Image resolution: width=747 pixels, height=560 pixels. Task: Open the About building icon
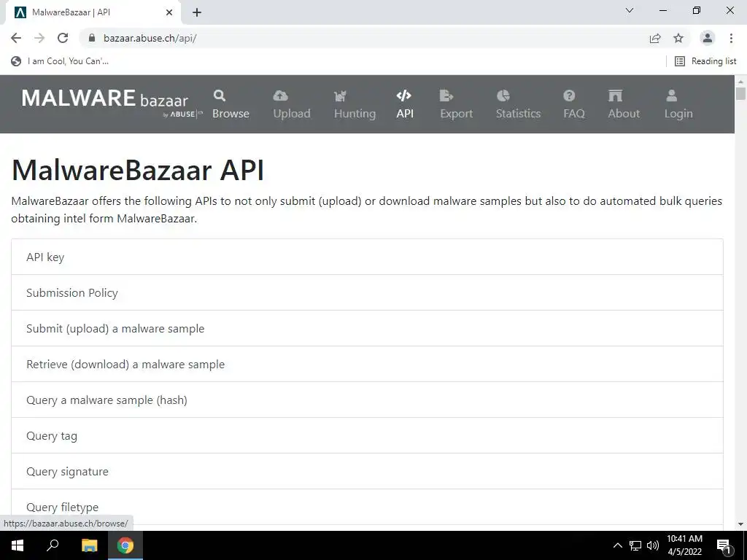[615, 96]
